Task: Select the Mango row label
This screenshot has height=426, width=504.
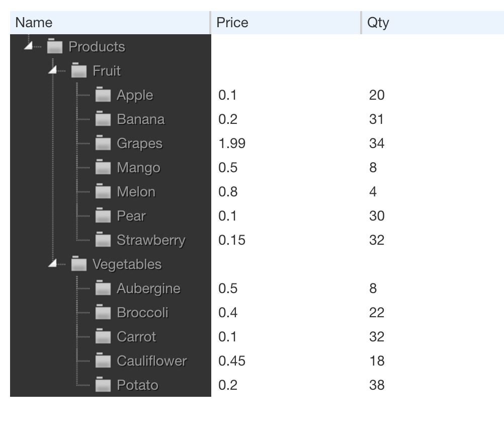Action: coord(138,168)
